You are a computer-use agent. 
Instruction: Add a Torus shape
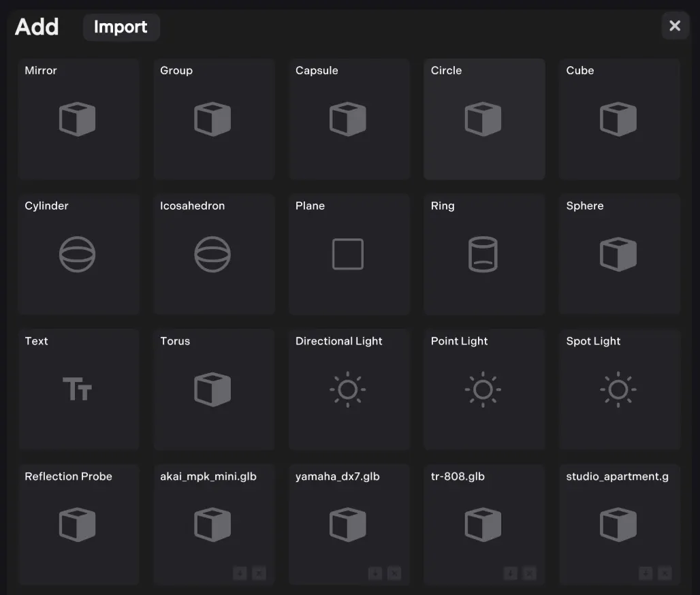click(x=213, y=389)
